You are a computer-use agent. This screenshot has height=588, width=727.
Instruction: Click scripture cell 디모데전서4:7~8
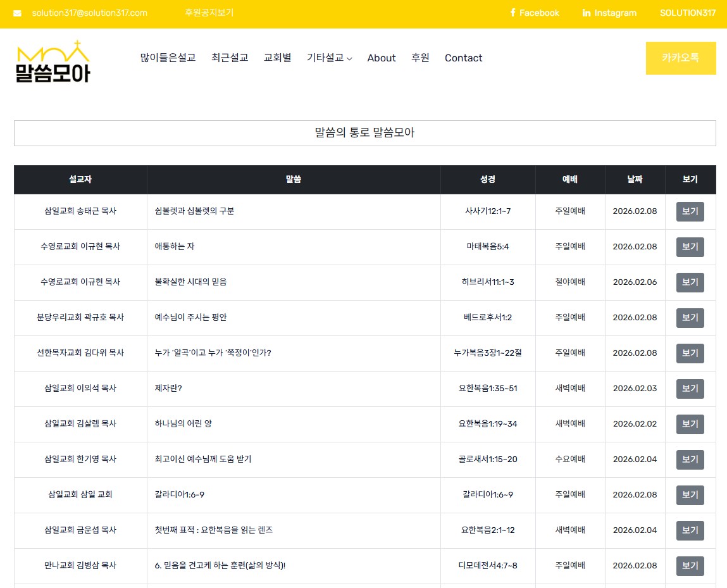click(488, 565)
